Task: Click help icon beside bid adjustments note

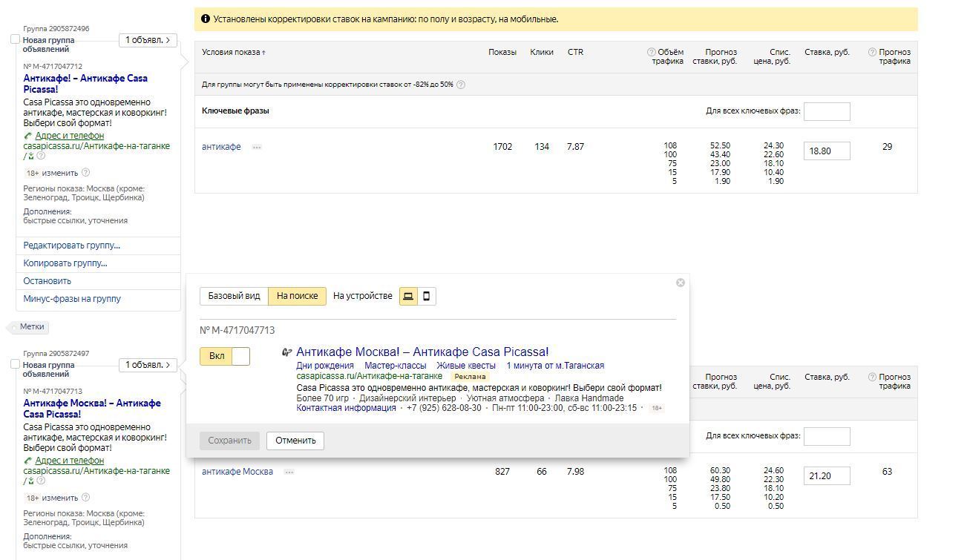Action: [461, 85]
